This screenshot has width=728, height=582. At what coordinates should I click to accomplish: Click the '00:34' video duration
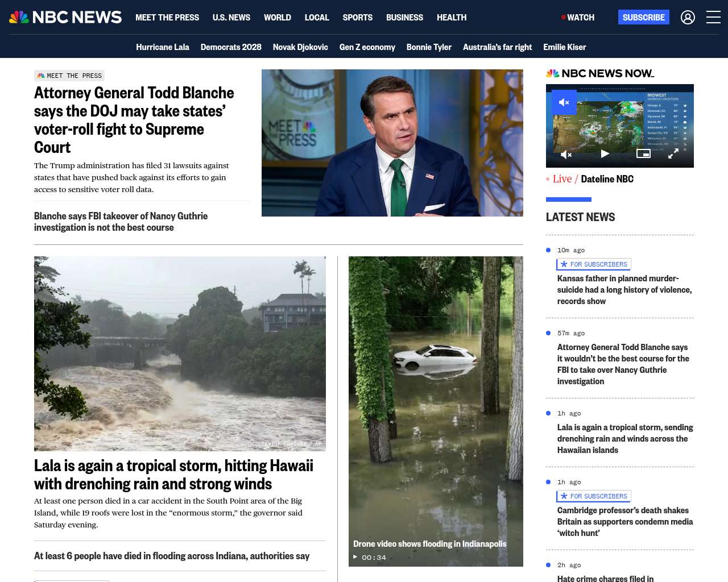374,558
